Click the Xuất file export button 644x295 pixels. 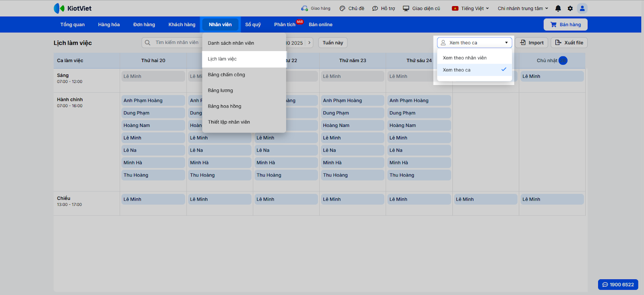(569, 43)
